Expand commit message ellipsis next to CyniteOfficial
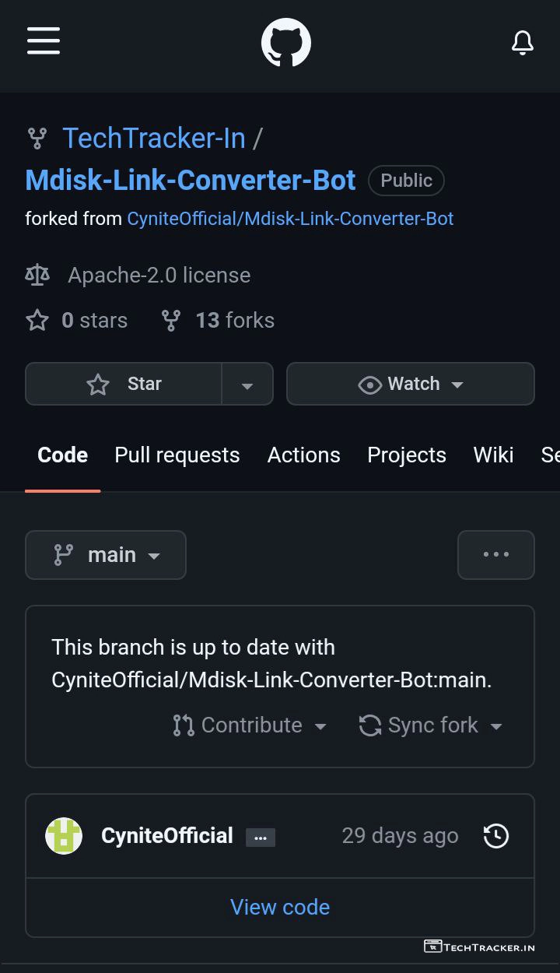560x973 pixels. click(261, 838)
